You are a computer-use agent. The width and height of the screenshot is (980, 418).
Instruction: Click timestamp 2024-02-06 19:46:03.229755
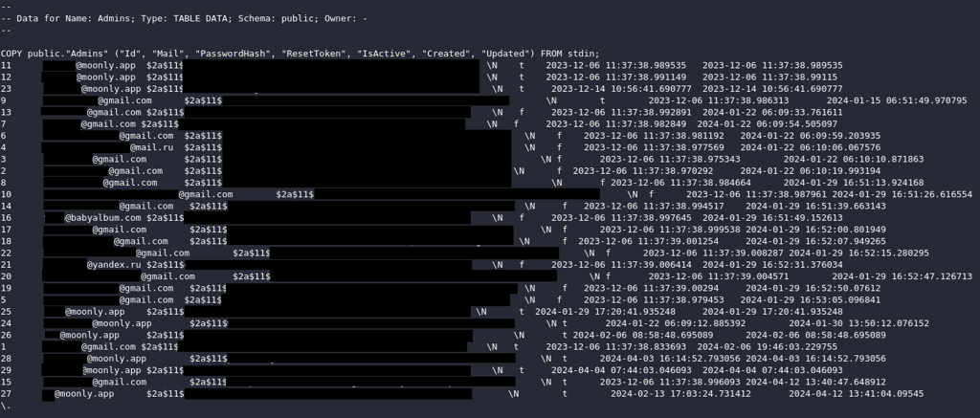767,347
